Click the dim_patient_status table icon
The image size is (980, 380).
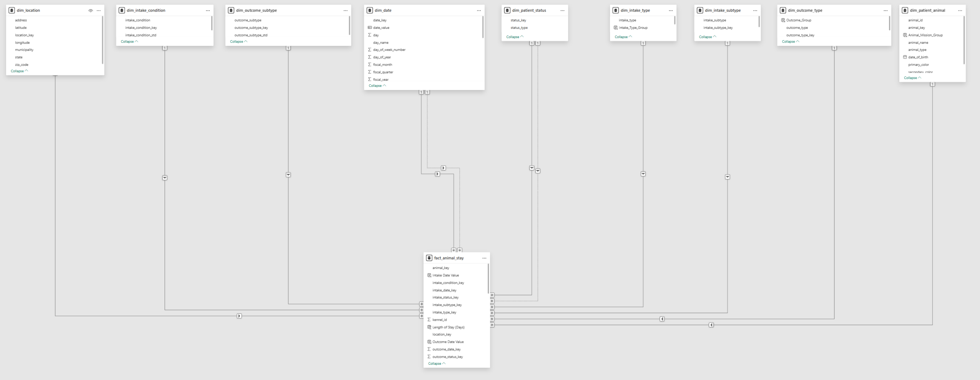507,10
